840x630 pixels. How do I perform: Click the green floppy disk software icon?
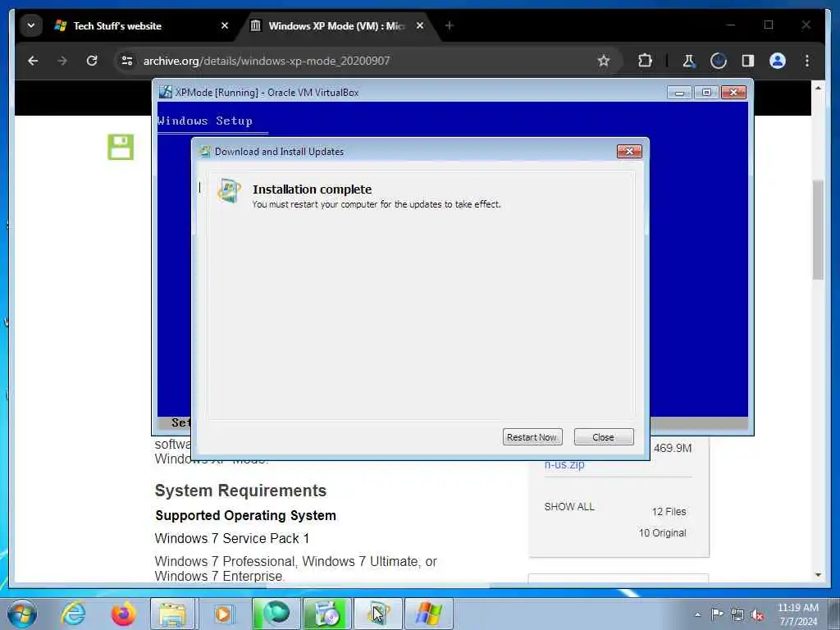(x=121, y=147)
